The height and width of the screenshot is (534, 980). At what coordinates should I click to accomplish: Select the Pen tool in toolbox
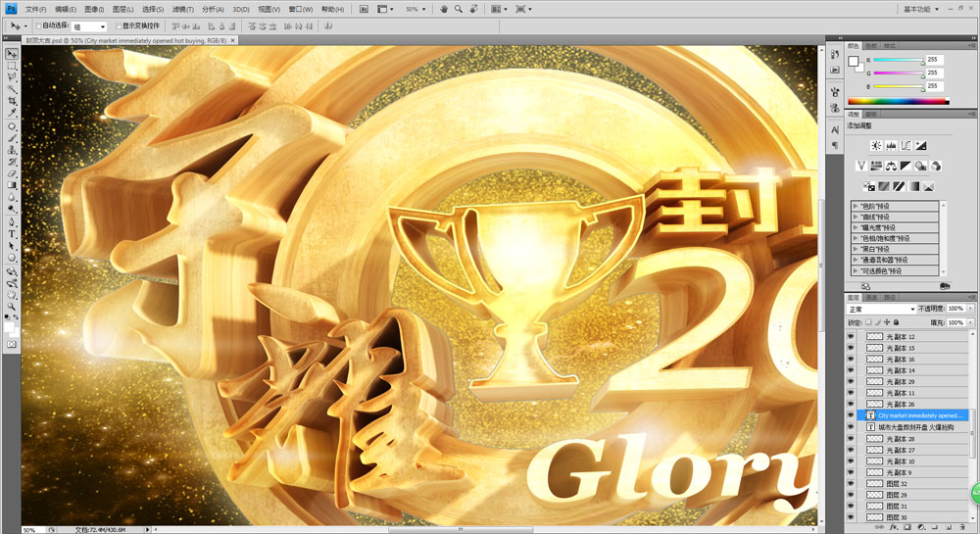pyautogui.click(x=12, y=222)
